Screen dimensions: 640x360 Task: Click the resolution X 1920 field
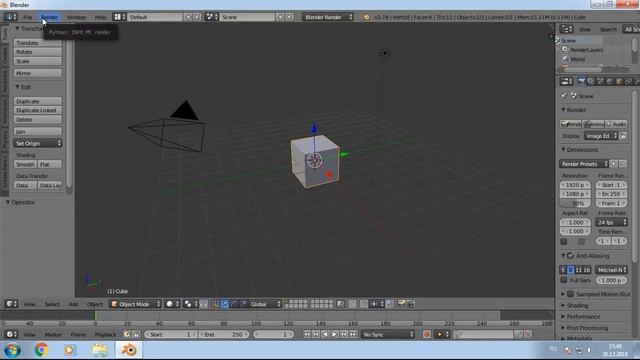[575, 185]
